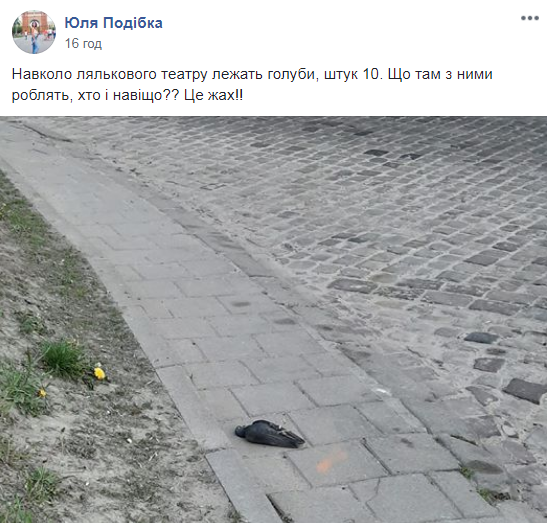Select the number "10" in the post text
The height and width of the screenshot is (523, 547).
pos(371,74)
